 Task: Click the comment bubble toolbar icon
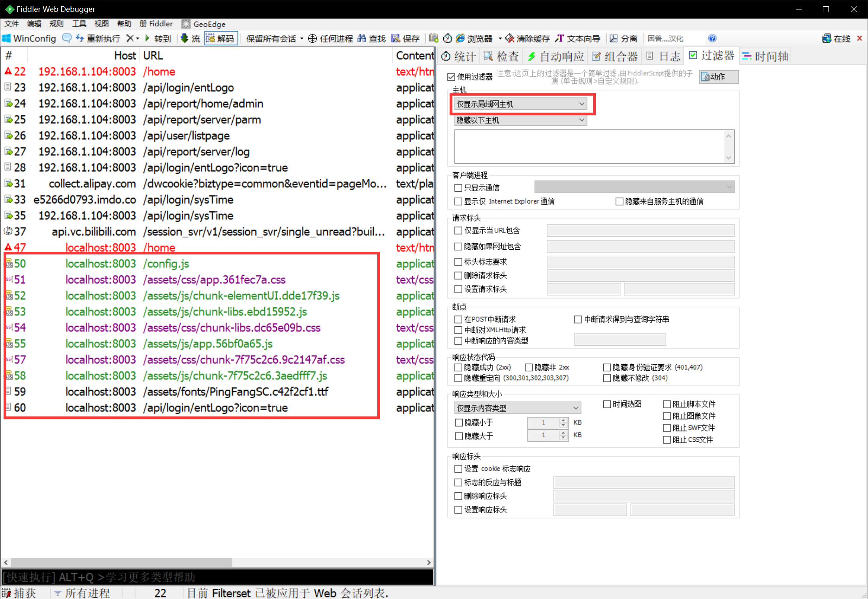67,38
